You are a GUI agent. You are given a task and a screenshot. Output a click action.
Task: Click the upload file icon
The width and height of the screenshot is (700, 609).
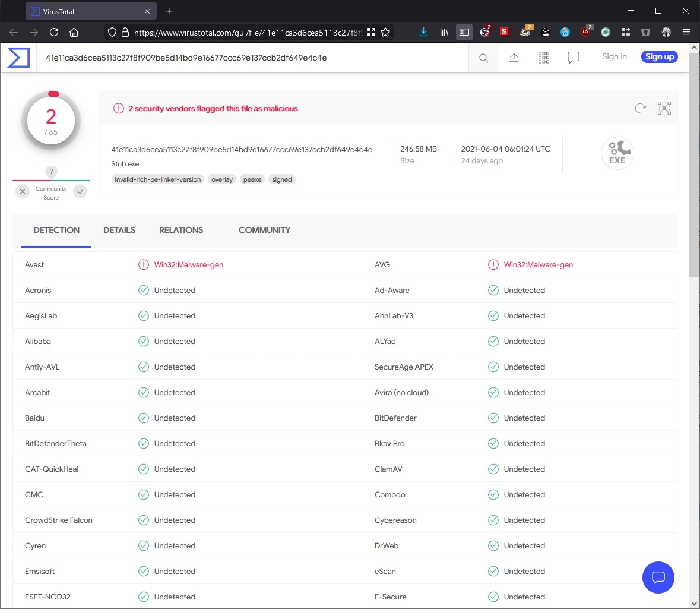(x=514, y=58)
